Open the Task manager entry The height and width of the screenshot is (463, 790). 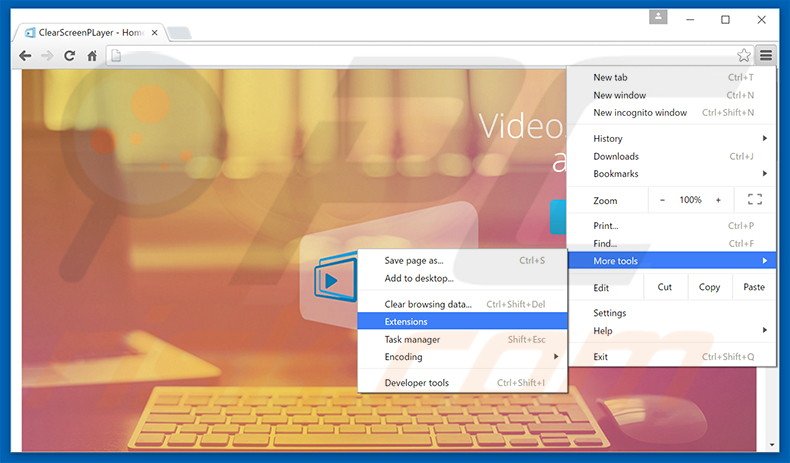(462, 340)
